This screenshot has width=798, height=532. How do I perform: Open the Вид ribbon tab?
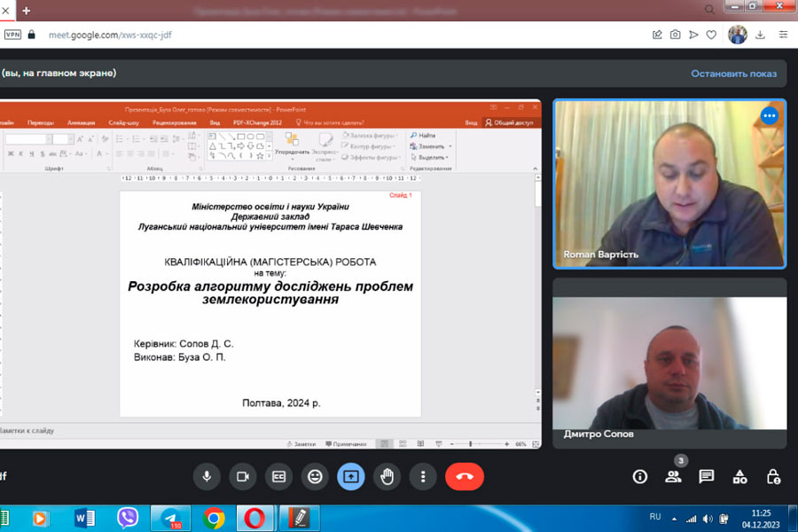pos(215,122)
